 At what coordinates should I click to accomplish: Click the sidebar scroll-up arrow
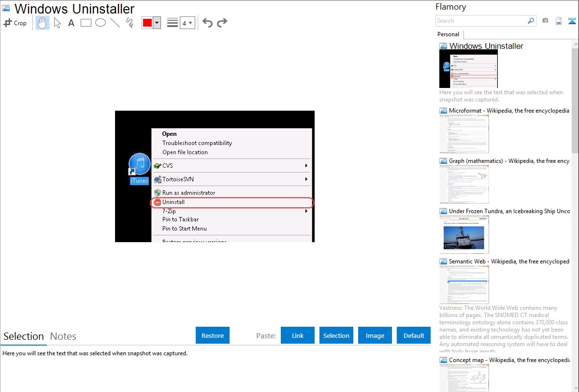pos(575,44)
